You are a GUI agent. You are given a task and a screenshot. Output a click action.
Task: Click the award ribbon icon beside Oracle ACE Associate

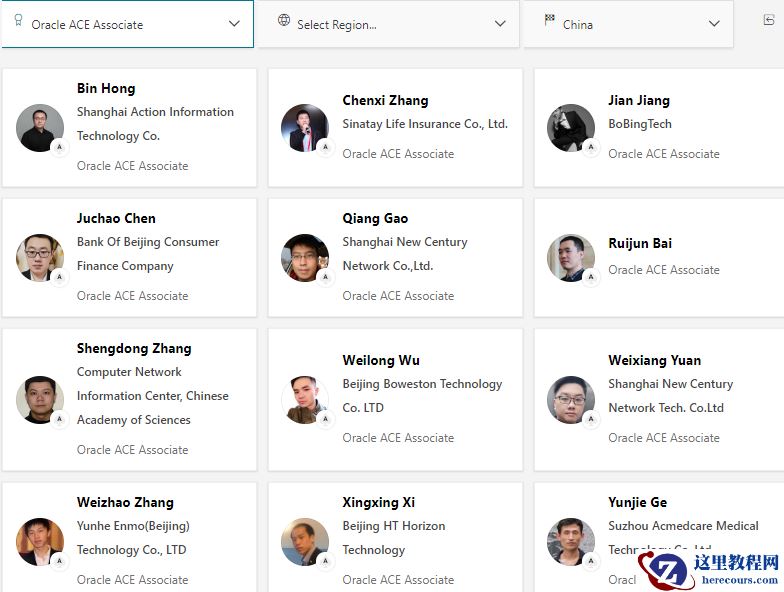click(18, 21)
